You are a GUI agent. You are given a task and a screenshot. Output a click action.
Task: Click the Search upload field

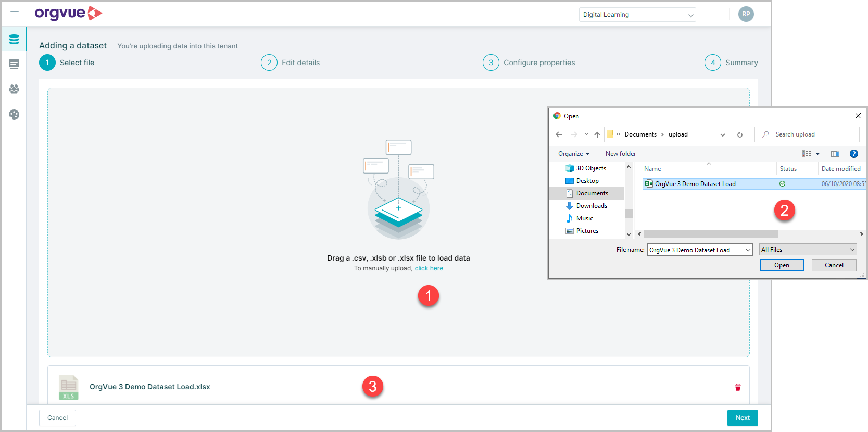coord(807,134)
